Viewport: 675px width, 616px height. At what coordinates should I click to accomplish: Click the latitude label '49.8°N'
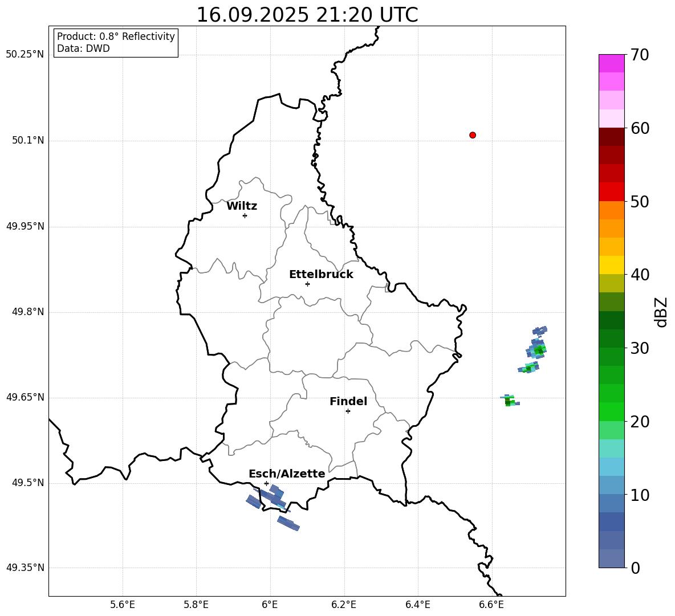coord(27,312)
